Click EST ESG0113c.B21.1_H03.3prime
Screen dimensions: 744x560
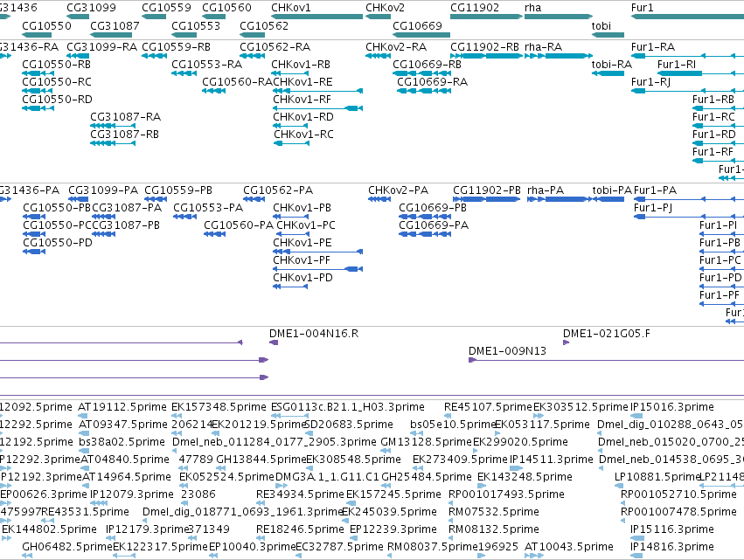point(347,407)
